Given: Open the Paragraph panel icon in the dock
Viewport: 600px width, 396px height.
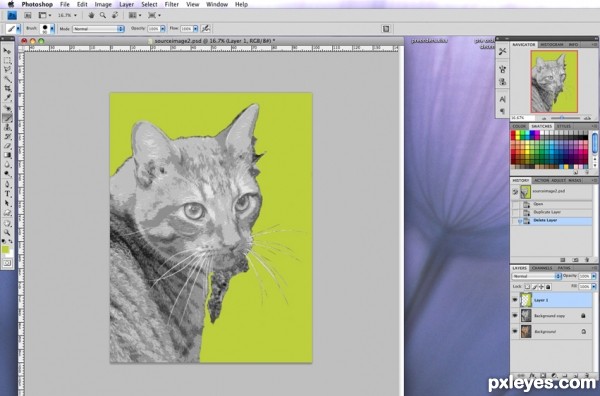Looking at the screenshot, I should coord(503,111).
